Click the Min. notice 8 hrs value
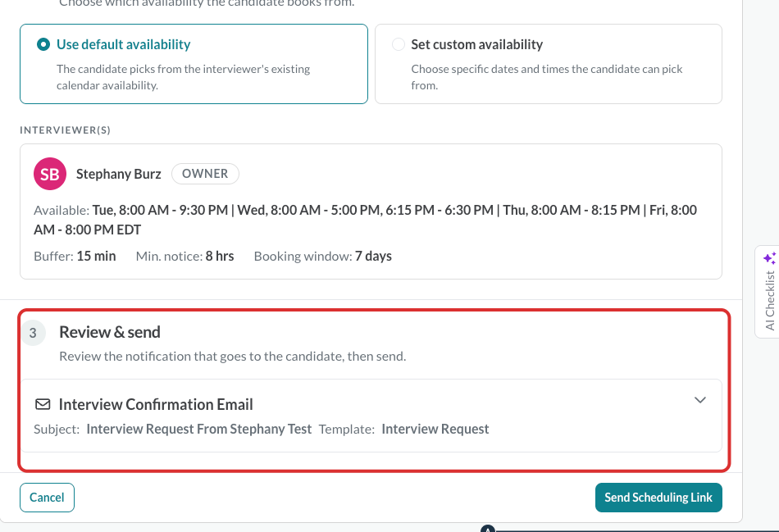The width and height of the screenshot is (779, 532). click(220, 257)
